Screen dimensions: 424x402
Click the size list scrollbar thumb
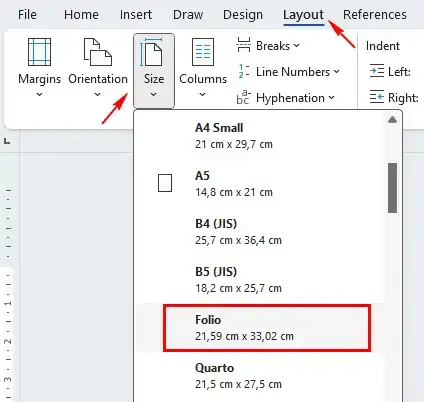[392, 188]
